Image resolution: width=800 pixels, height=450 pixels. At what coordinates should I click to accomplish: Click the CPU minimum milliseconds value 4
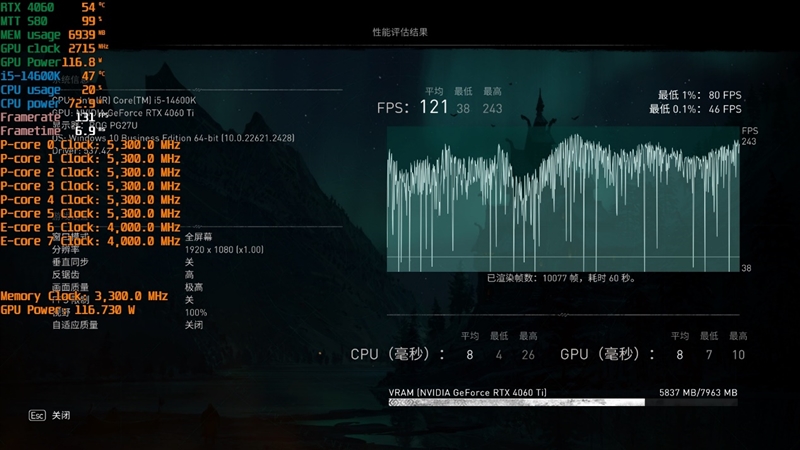tap(499, 355)
